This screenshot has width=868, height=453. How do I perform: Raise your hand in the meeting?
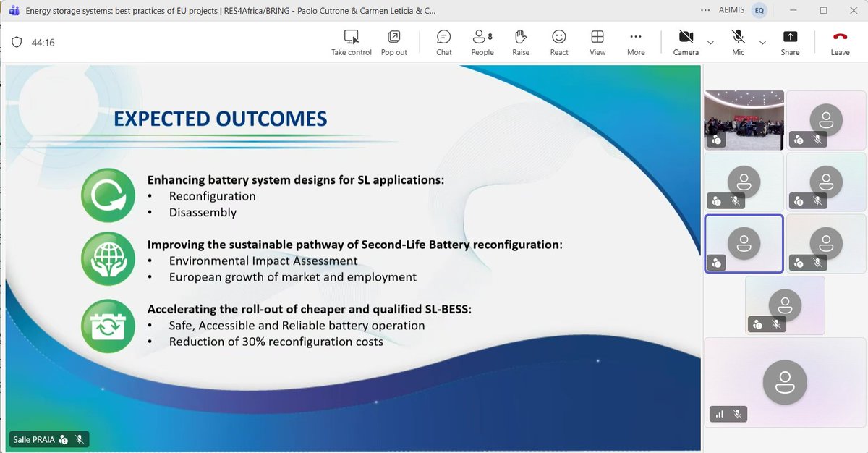click(x=521, y=43)
